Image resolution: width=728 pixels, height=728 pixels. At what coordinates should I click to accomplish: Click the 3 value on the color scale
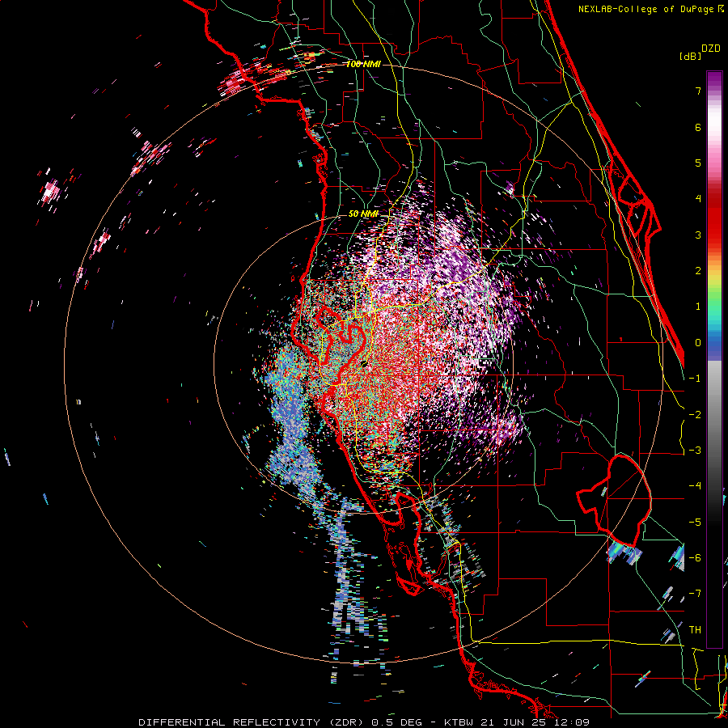(698, 235)
